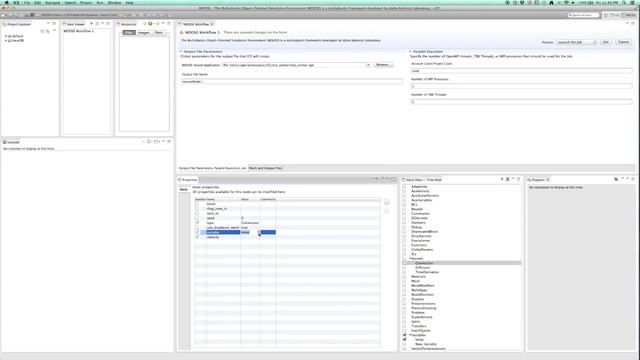Open Spotlight search in menu bar
The width and height of the screenshot is (640, 360).
click(624, 2)
